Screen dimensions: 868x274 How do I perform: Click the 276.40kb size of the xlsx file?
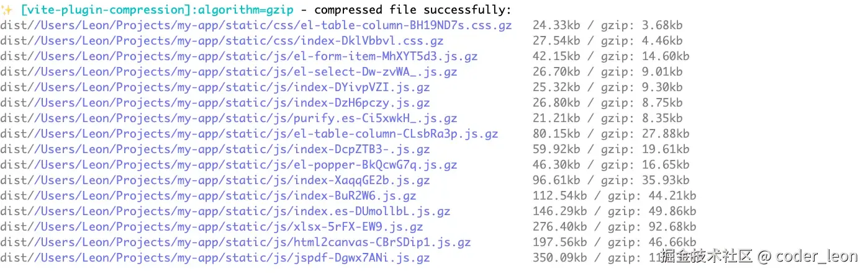(x=559, y=227)
